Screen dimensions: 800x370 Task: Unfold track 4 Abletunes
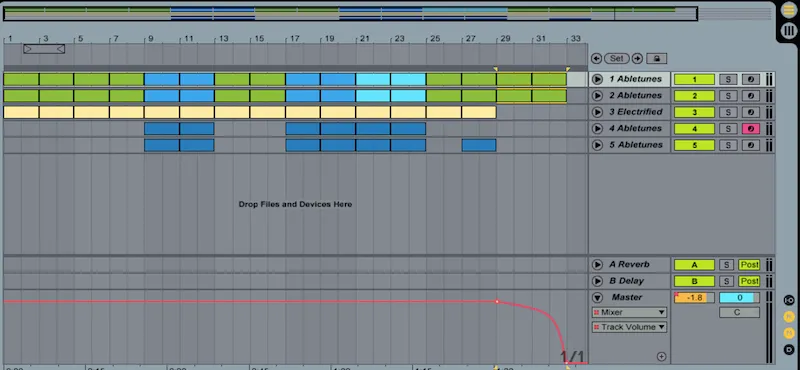click(x=597, y=129)
